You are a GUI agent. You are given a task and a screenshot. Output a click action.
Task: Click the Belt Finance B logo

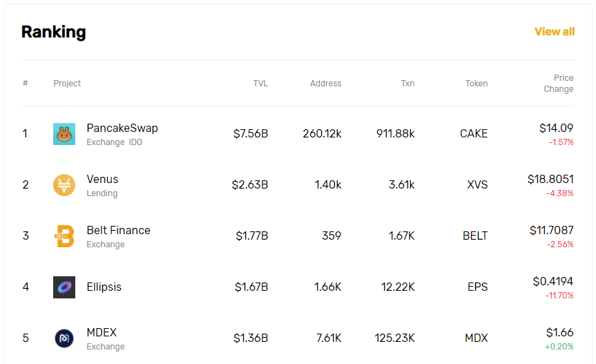64,236
